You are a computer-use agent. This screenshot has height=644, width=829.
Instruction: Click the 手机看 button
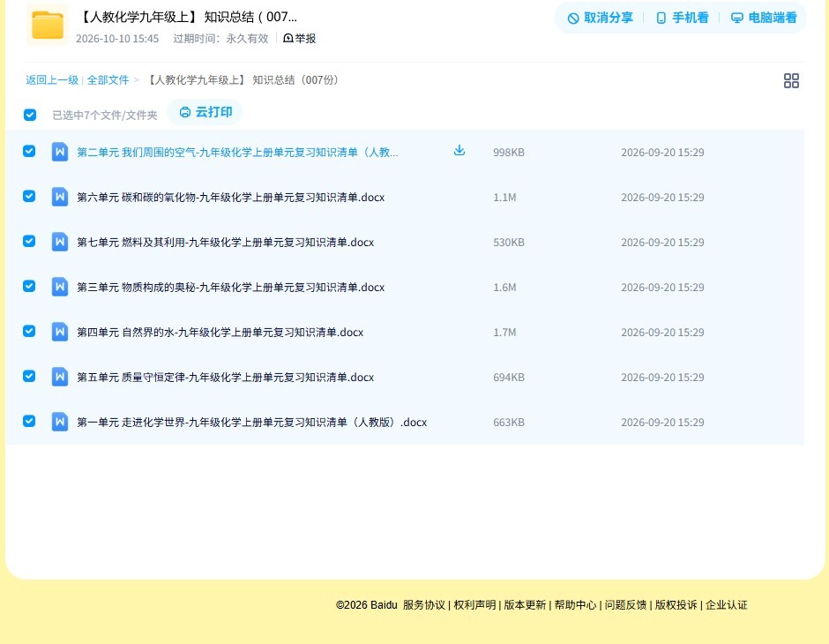pyautogui.click(x=682, y=18)
